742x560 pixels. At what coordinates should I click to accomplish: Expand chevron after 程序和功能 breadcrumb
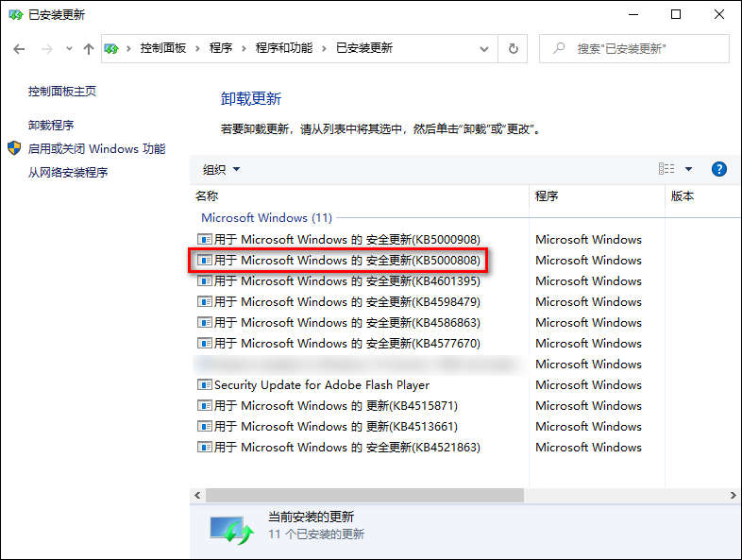pyautogui.click(x=324, y=48)
